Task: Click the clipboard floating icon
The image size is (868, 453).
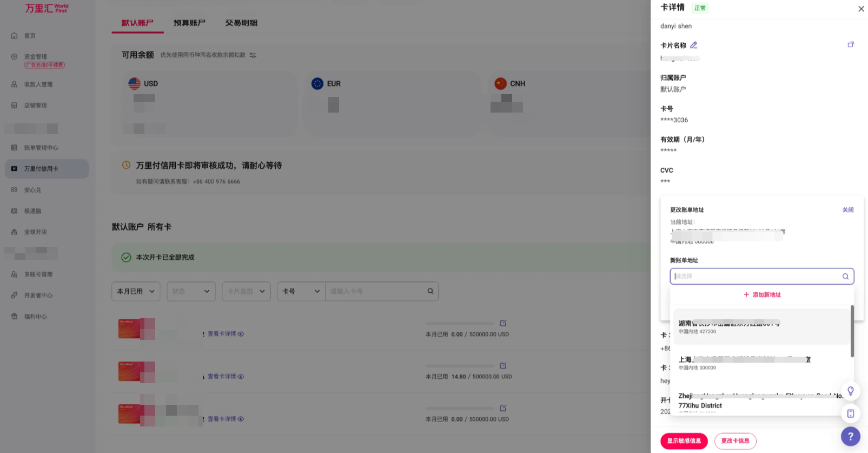Action: [x=851, y=413]
